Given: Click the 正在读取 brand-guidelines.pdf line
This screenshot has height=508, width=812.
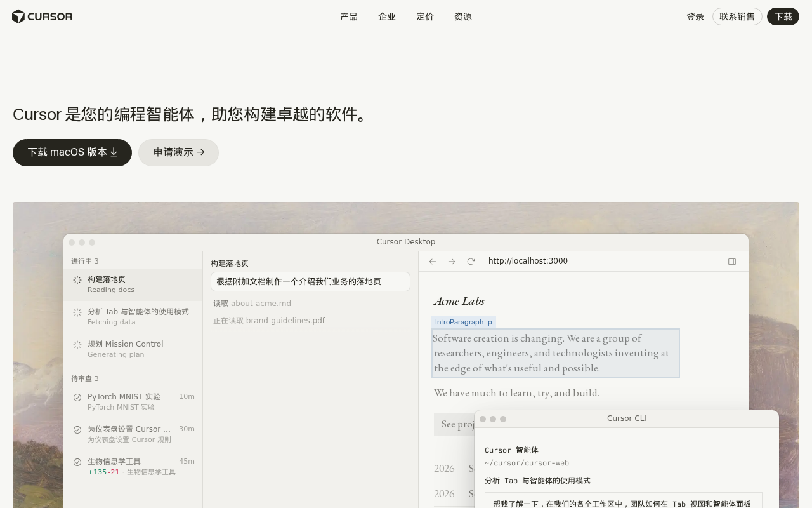Looking at the screenshot, I should click(x=269, y=321).
